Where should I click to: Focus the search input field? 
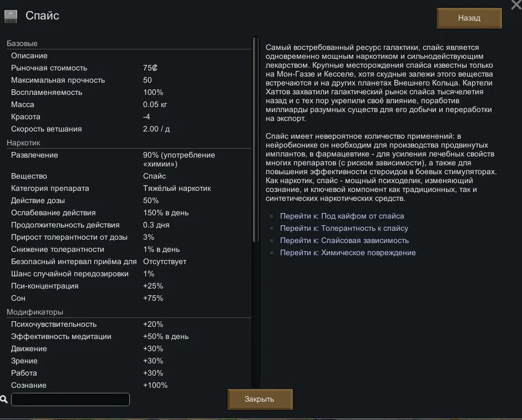(70, 399)
